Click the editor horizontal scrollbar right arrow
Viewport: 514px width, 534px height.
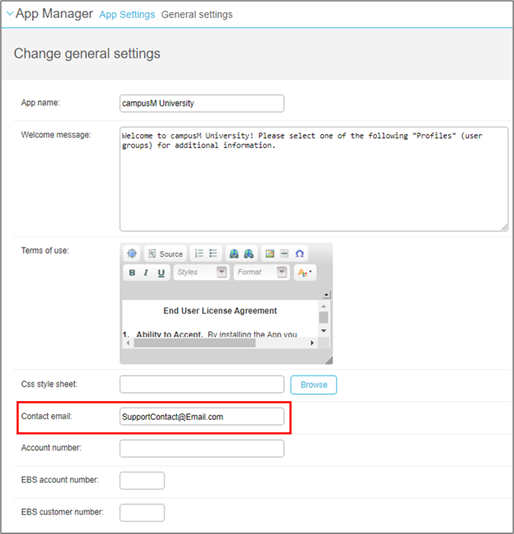[x=312, y=343]
